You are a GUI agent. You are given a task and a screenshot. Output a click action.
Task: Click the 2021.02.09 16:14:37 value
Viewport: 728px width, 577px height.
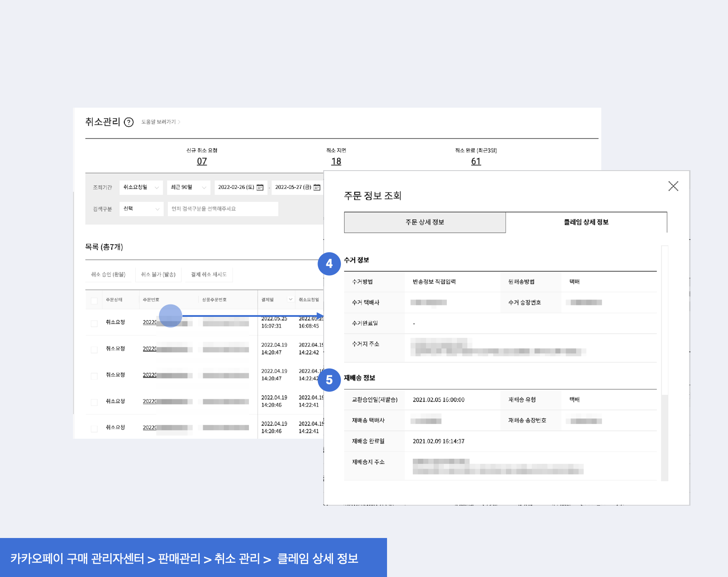(x=438, y=441)
